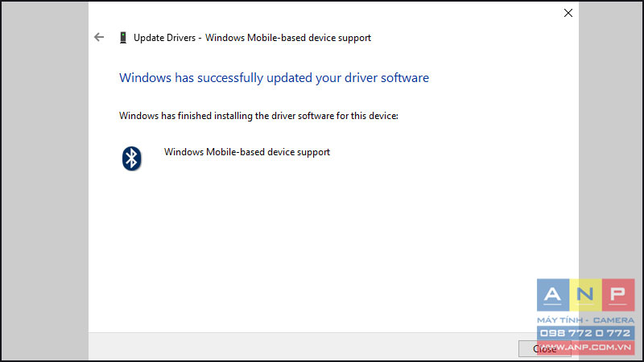Click the Bluetooth device icon

coord(131,158)
